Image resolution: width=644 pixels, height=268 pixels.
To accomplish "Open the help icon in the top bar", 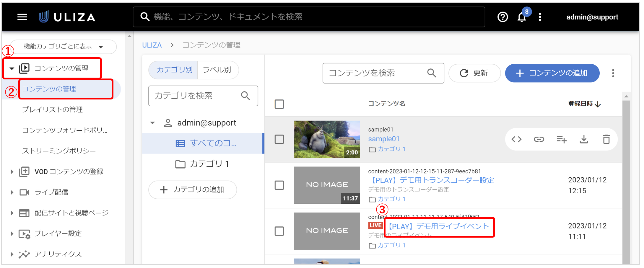I will pyautogui.click(x=502, y=17).
